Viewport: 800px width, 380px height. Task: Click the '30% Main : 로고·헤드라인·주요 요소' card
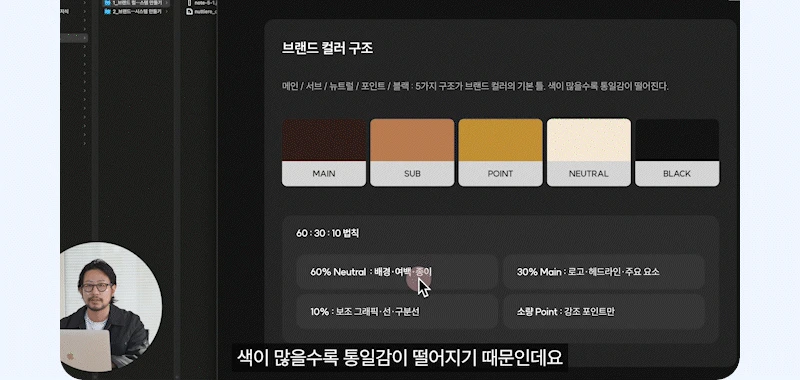604,272
